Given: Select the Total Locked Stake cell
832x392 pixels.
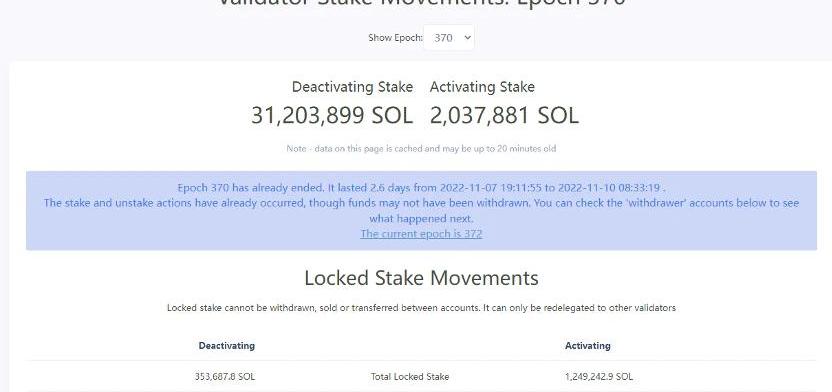Looking at the screenshot, I should pos(410,377).
